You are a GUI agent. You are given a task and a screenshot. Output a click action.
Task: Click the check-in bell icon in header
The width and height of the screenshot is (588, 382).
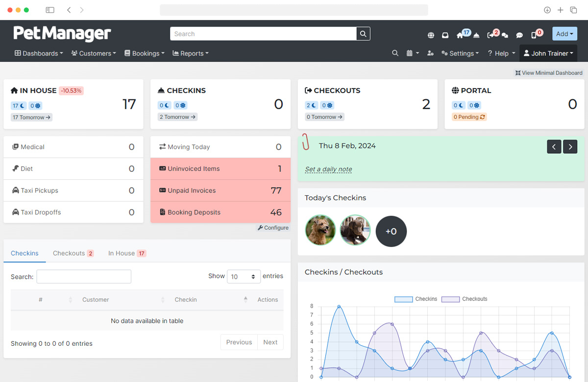click(475, 35)
